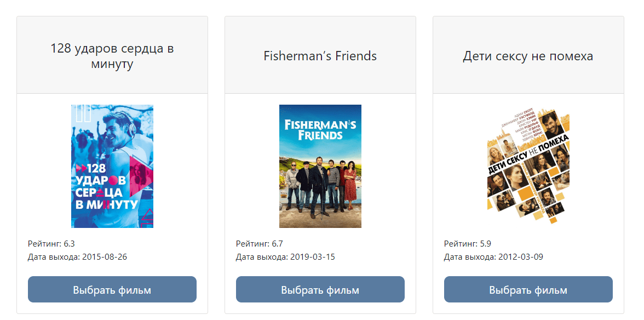Open the '128 ударов сердца в минуту' title
This screenshot has width=644, height=320.
pyautogui.click(x=112, y=54)
